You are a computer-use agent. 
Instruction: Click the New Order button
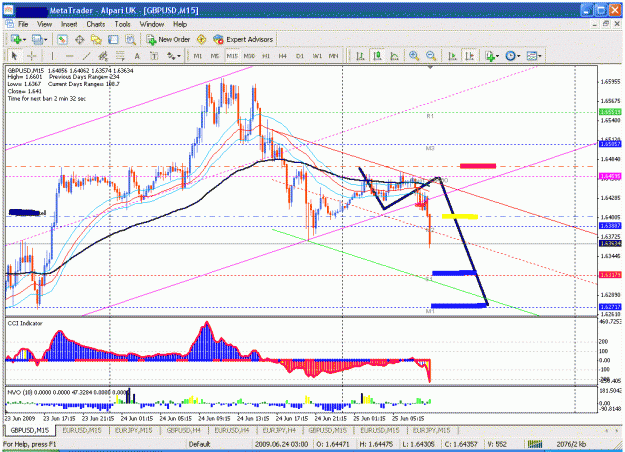168,39
